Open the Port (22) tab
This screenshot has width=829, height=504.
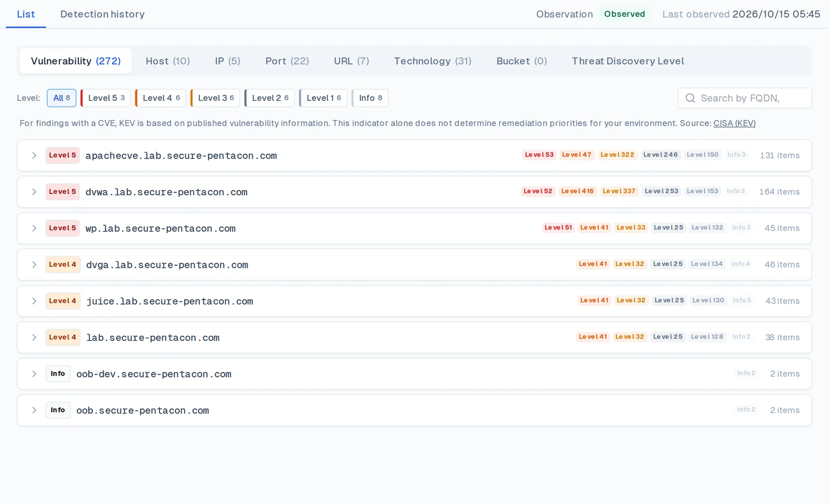287,61
